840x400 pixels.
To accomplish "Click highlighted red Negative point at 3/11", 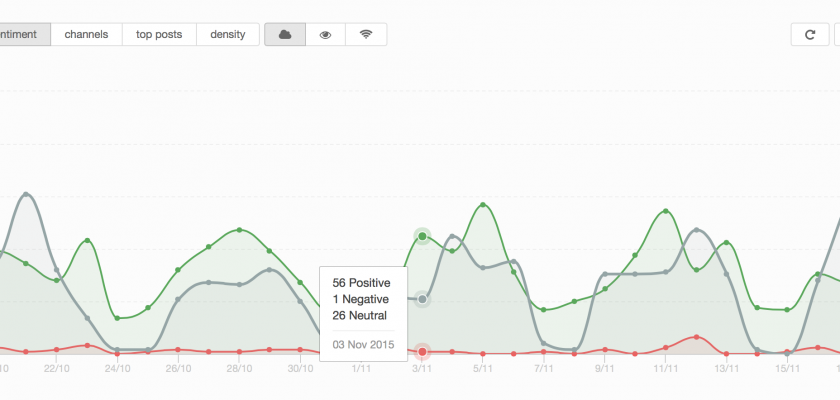I will [422, 352].
